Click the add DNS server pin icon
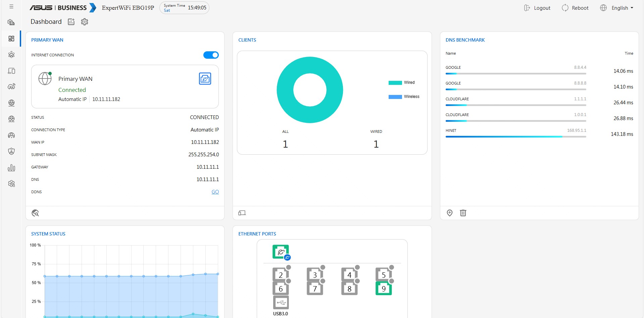The image size is (644, 318). (x=450, y=213)
